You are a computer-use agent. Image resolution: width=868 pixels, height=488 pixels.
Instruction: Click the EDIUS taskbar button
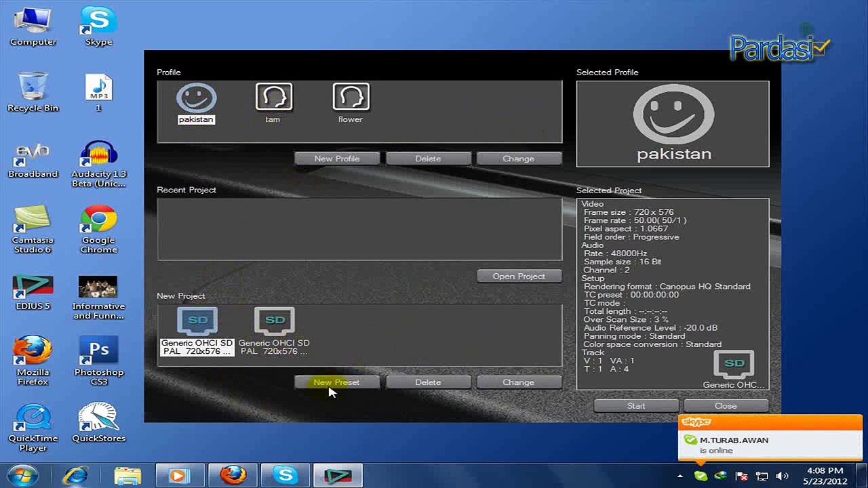[338, 475]
